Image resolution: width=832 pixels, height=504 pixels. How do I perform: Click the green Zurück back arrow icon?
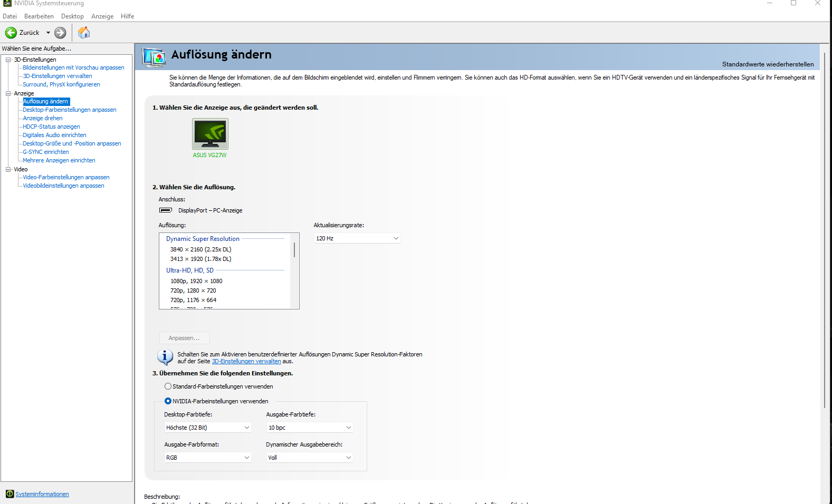click(11, 33)
